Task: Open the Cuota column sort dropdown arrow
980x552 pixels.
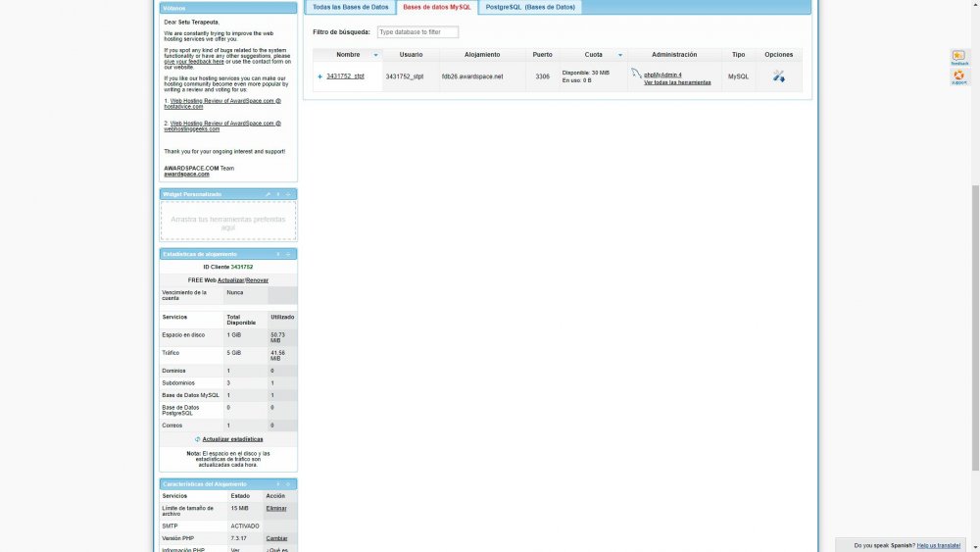Action: (x=620, y=55)
